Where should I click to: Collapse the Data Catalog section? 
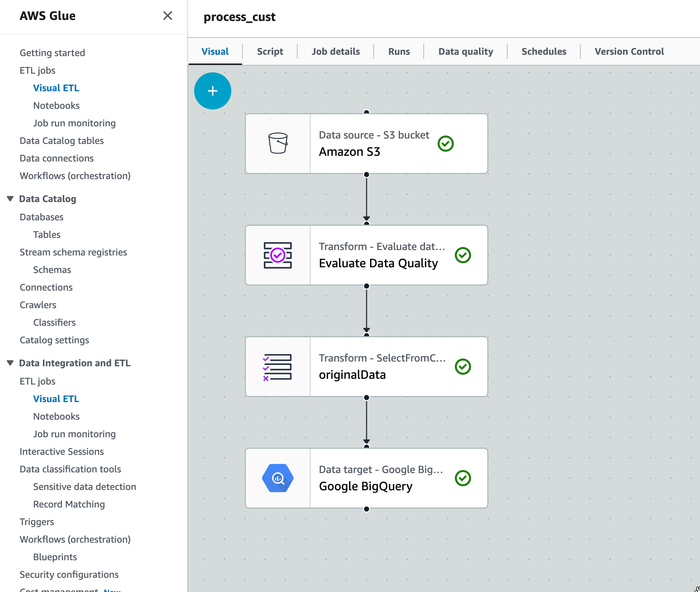[x=10, y=199]
